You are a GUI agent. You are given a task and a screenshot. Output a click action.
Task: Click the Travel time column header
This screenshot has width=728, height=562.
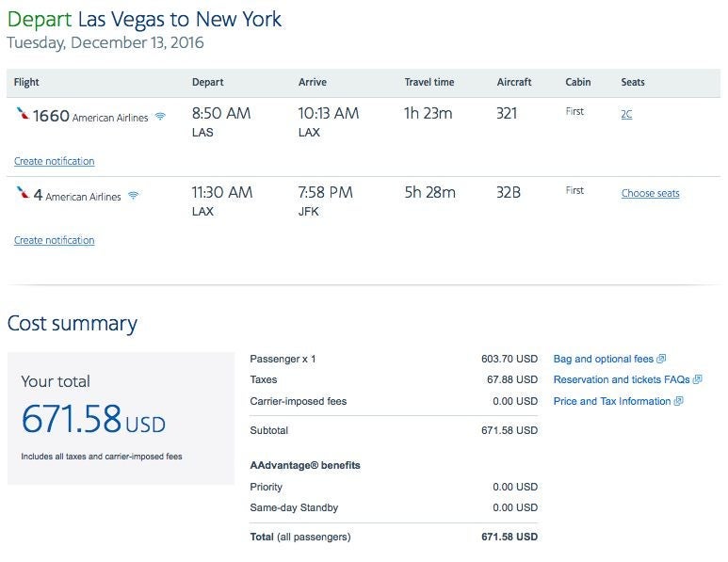[431, 82]
